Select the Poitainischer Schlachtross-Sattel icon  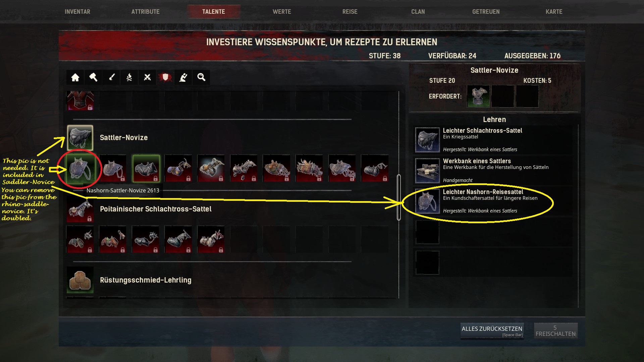pyautogui.click(x=80, y=209)
